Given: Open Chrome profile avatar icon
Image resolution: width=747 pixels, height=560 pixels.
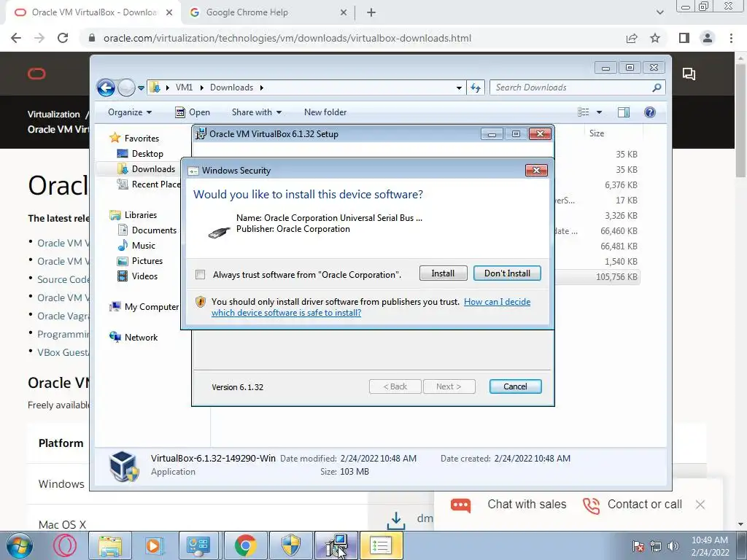Looking at the screenshot, I should tap(708, 38).
